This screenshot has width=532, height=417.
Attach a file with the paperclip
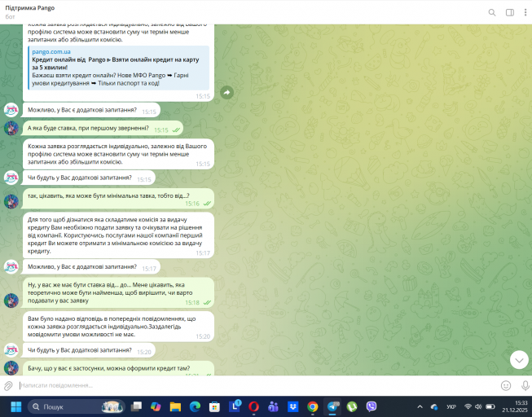(x=8, y=385)
